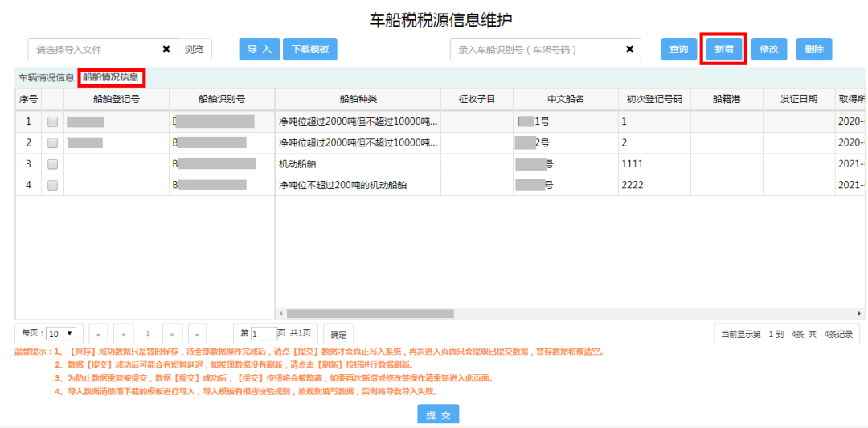Click the right arrow of horizontal scrollbar
This screenshot has width=868, height=428.
point(860,313)
